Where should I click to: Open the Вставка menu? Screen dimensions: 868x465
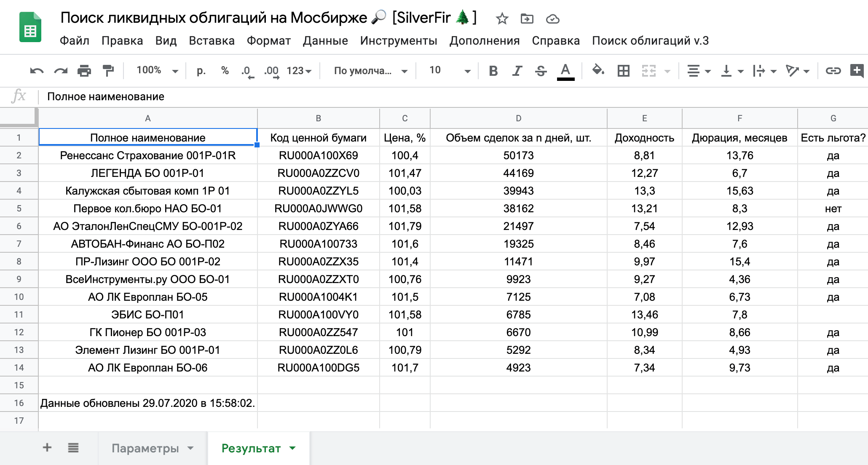click(x=212, y=41)
